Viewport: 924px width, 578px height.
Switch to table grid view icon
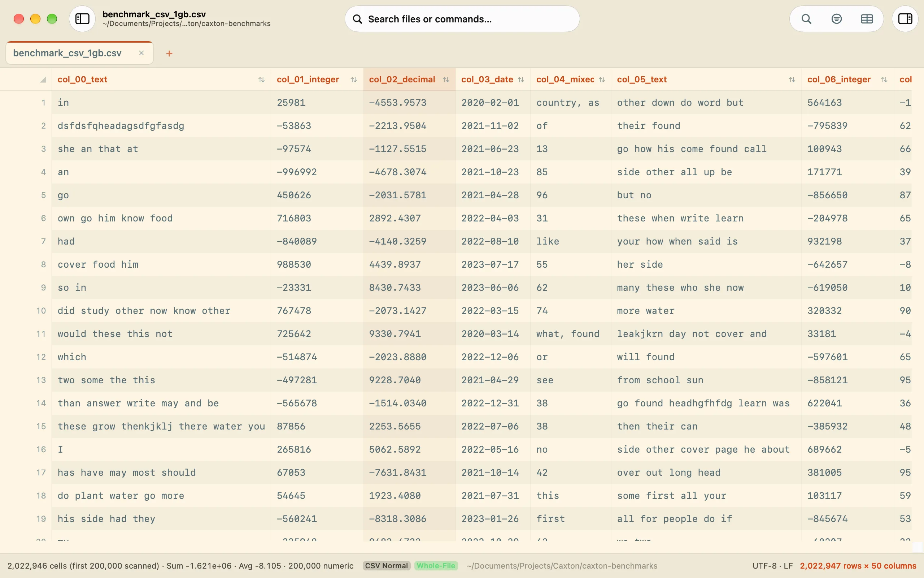pos(867,19)
